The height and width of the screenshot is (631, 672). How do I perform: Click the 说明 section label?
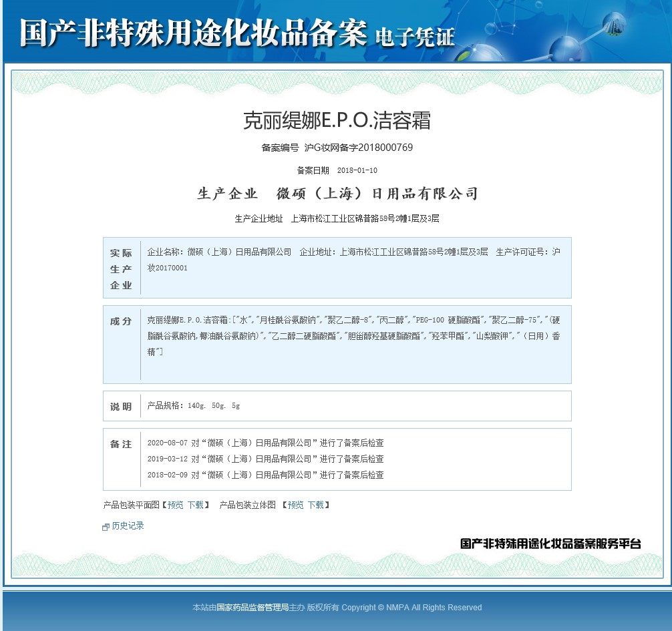pyautogui.click(x=121, y=407)
